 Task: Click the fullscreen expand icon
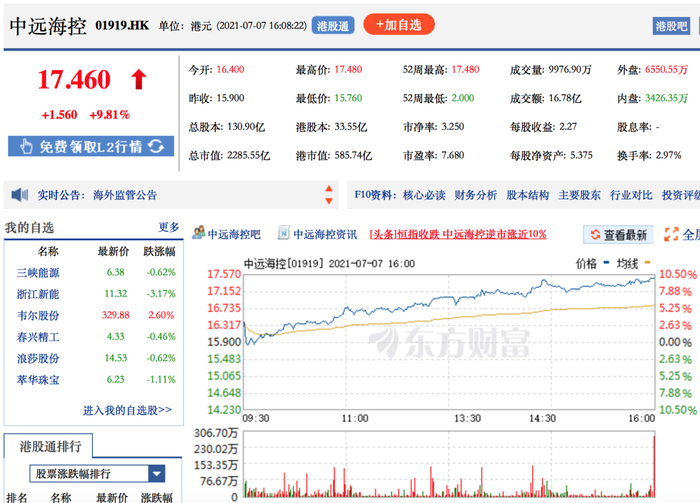point(671,234)
